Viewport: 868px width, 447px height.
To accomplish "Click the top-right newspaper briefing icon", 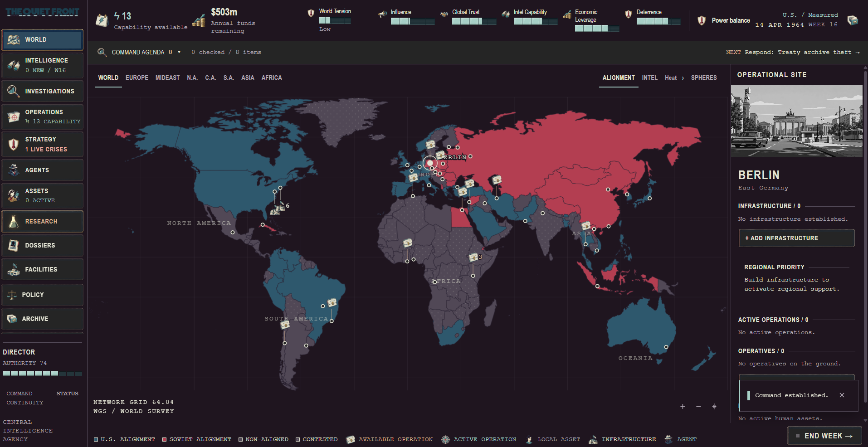I will 853,20.
